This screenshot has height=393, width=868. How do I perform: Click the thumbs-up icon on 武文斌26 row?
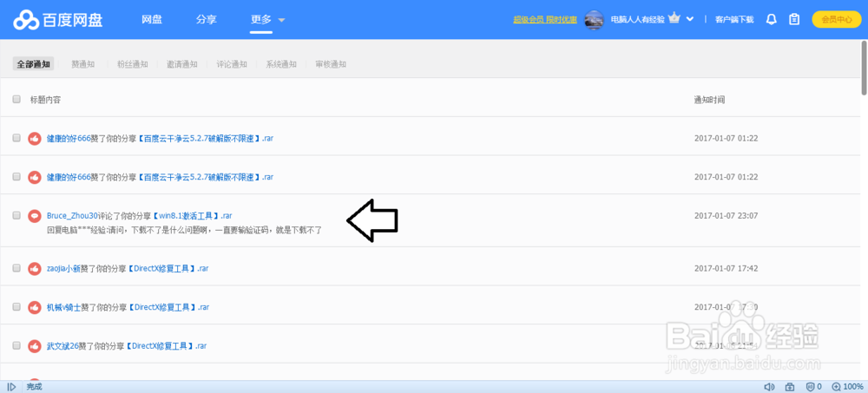click(x=35, y=346)
